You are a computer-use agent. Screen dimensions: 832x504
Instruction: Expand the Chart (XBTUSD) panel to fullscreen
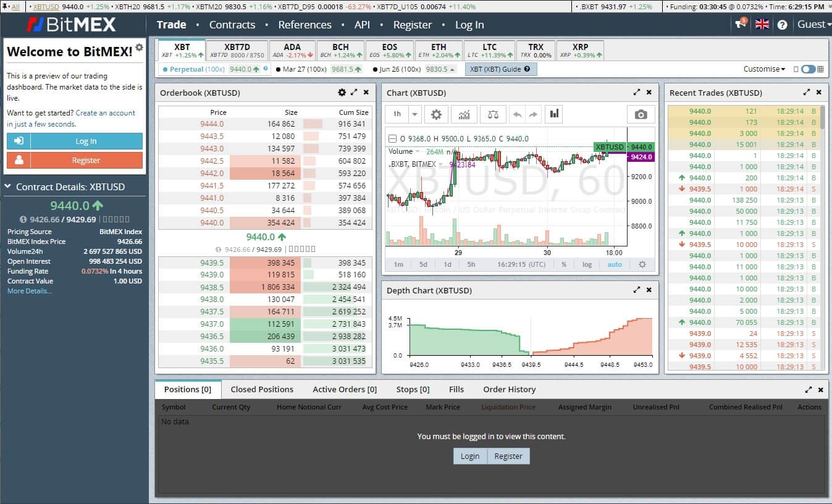pos(637,92)
